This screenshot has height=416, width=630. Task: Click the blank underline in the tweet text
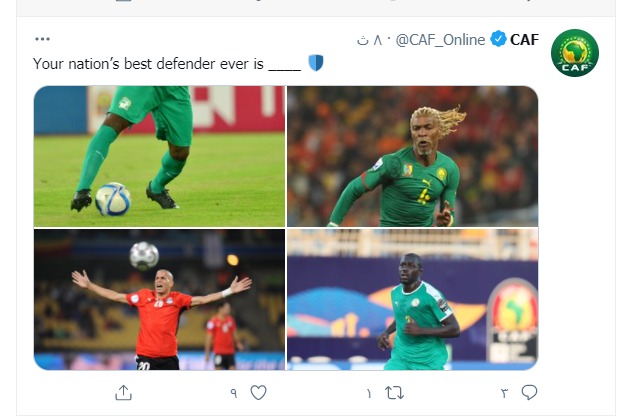pos(285,64)
